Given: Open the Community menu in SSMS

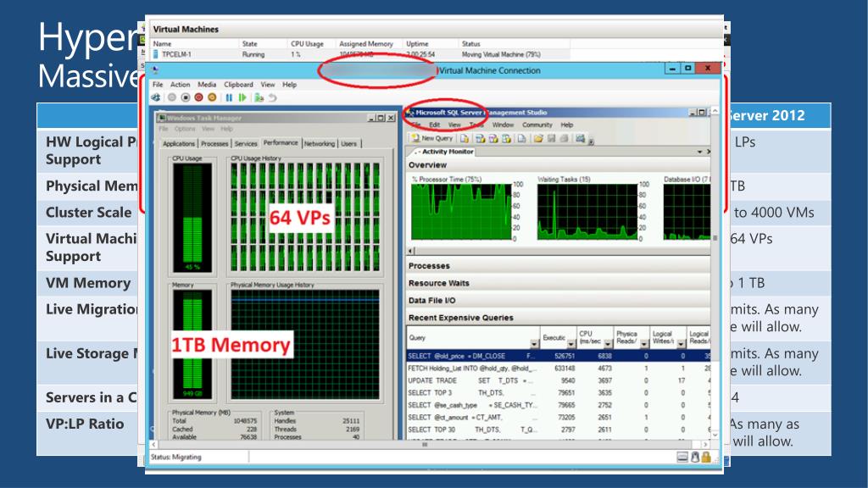Looking at the screenshot, I should tap(537, 125).
